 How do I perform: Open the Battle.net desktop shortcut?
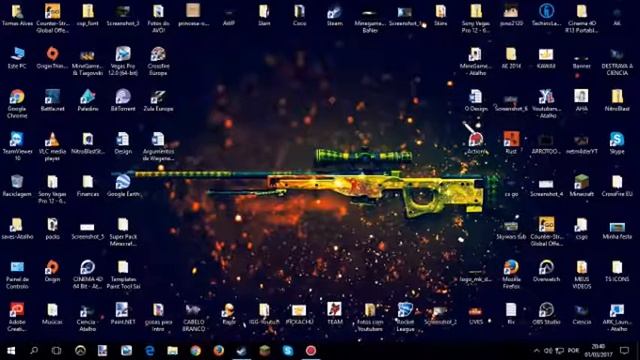click(53, 100)
